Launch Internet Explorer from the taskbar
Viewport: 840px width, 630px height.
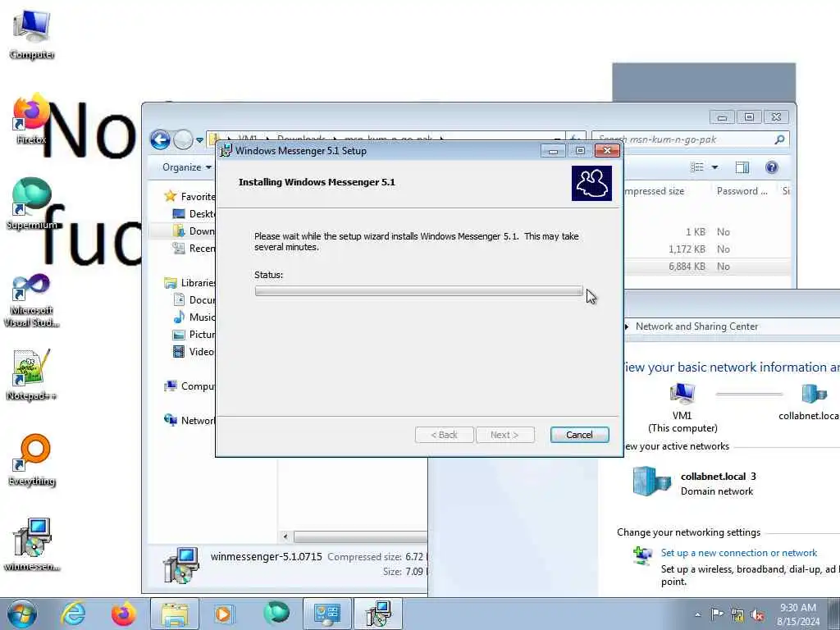pos(73,614)
